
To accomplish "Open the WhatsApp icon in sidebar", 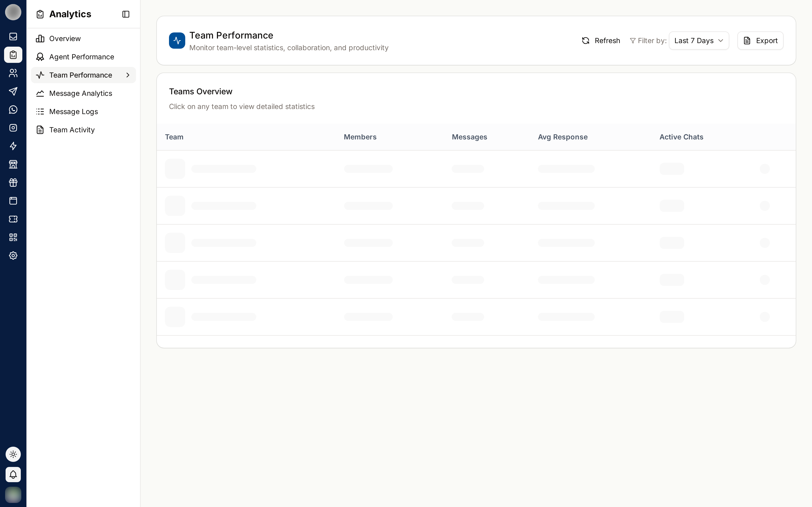I will click(x=13, y=109).
